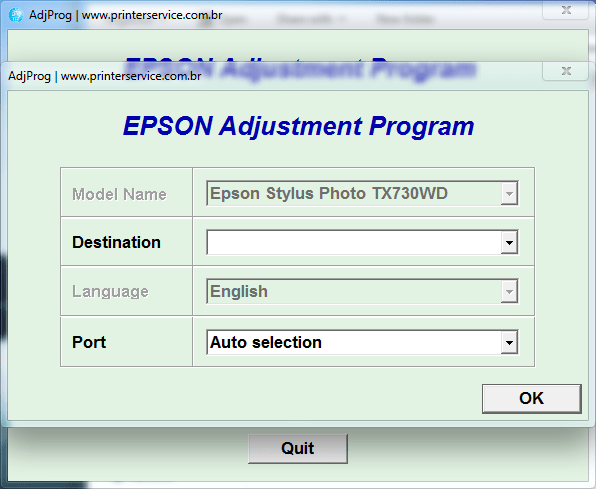Click the OK button
This screenshot has height=489, width=596.
(531, 399)
